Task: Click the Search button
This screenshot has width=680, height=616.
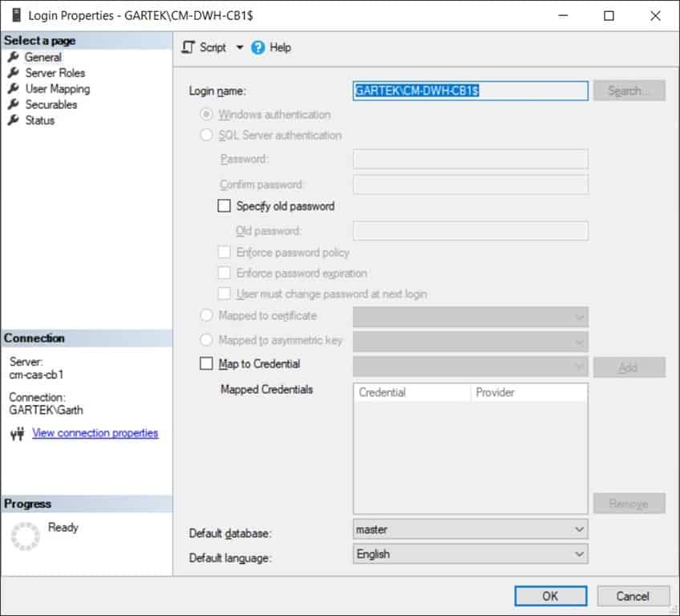Action: (629, 90)
